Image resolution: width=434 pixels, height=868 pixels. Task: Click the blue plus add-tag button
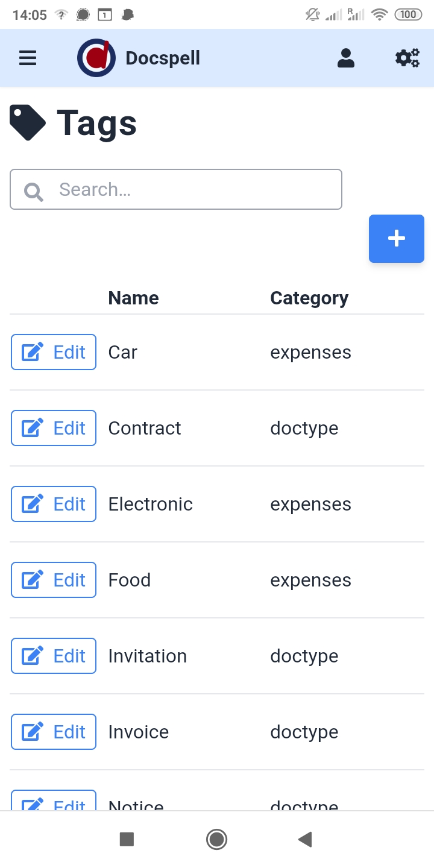(396, 239)
